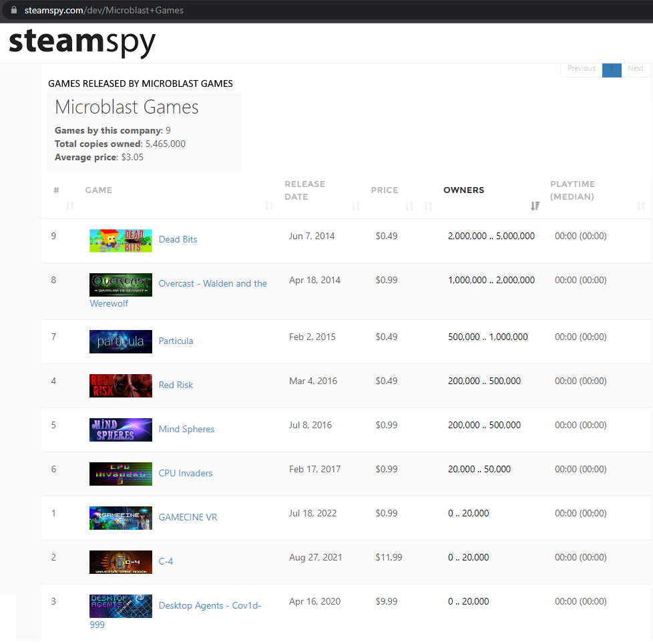Click release date Apr 16, 2020

[315, 602]
